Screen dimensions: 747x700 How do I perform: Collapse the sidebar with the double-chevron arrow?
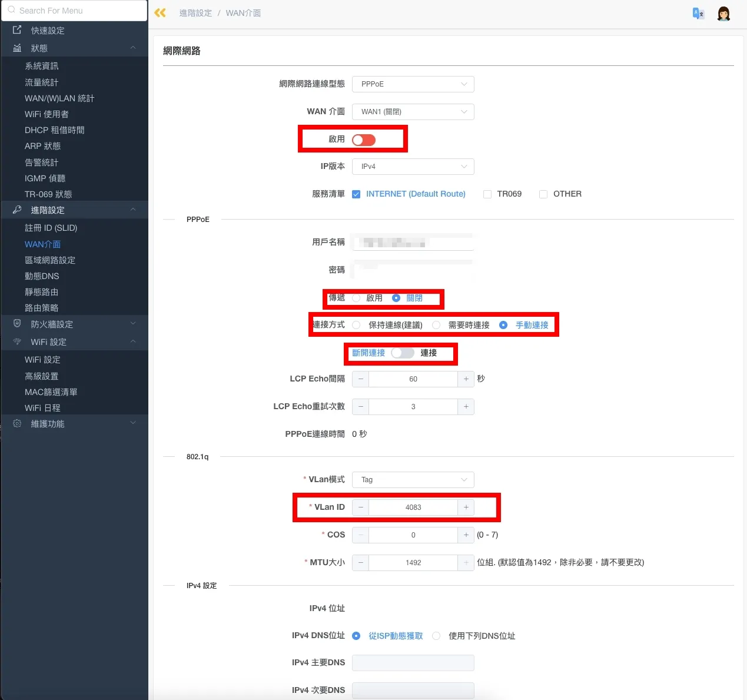tap(160, 12)
